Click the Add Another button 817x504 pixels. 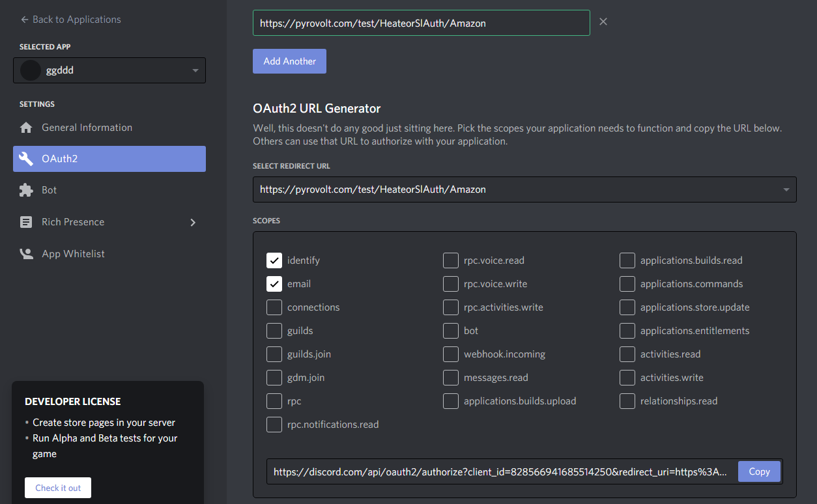click(x=289, y=61)
